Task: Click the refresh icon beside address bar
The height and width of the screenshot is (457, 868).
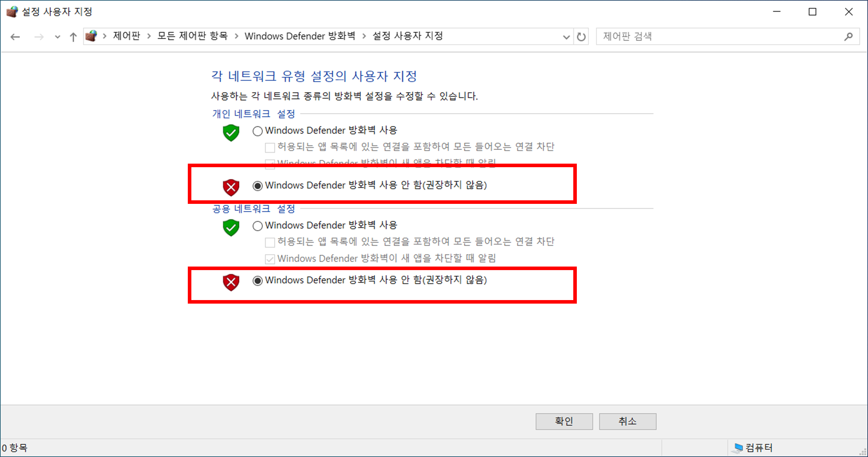Action: (581, 37)
